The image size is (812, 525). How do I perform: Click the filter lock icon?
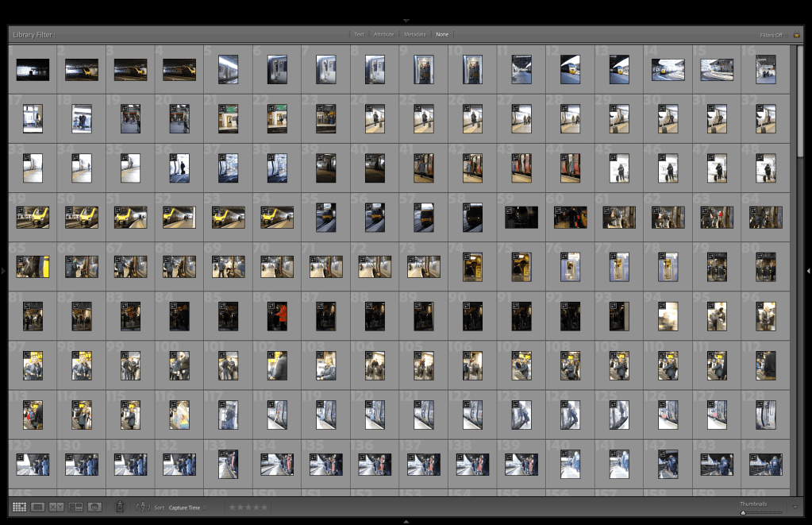pyautogui.click(x=796, y=34)
